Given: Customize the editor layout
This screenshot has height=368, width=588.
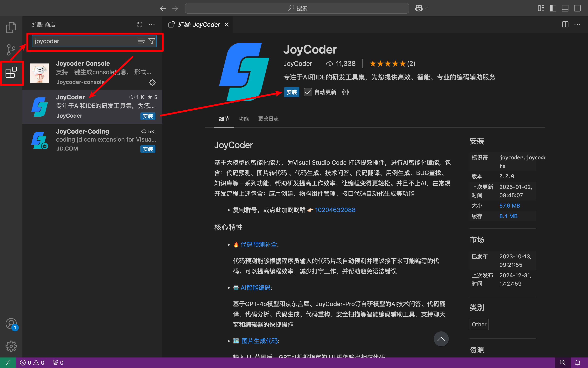Looking at the screenshot, I should [541, 8].
